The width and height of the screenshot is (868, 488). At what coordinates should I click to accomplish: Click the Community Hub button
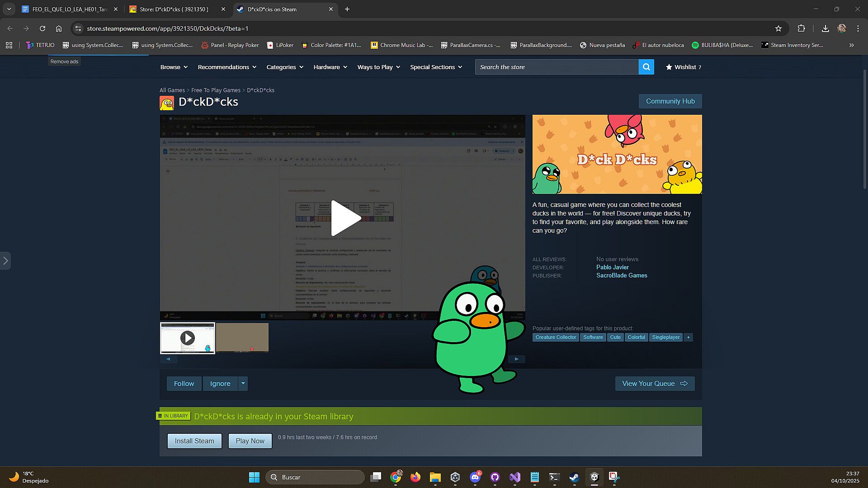670,101
